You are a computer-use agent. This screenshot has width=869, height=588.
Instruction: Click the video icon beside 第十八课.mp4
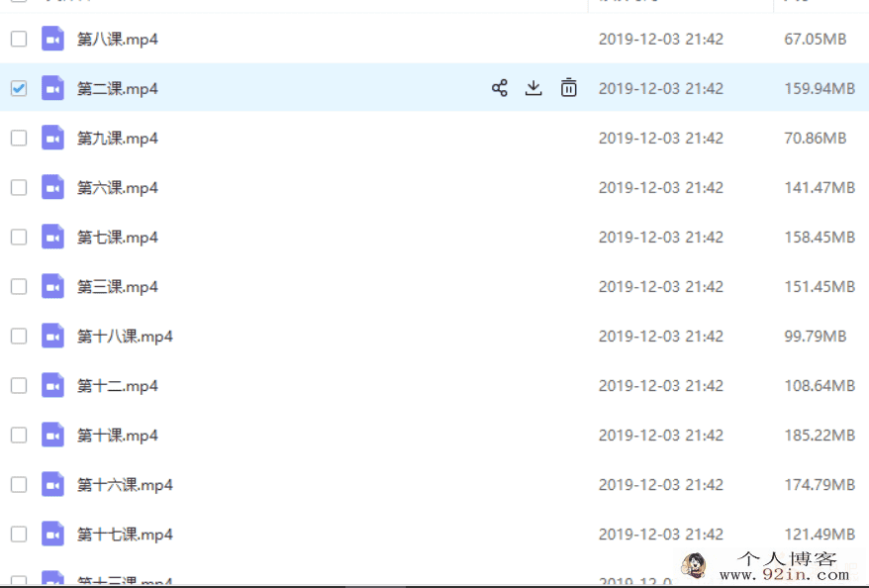(52, 336)
